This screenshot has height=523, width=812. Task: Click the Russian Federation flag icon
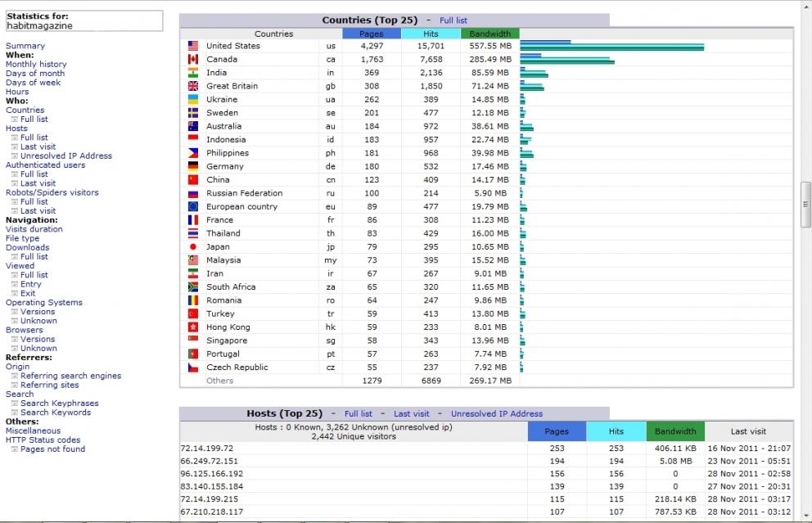pos(193,193)
